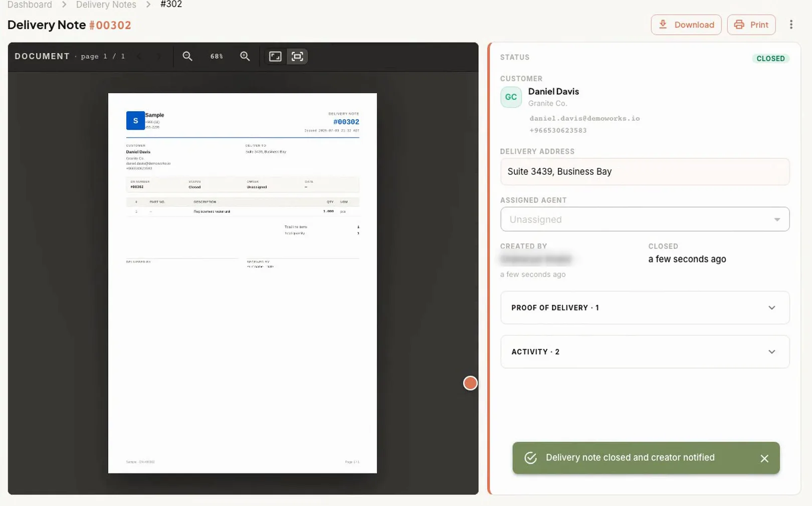Click the document page preview
The image size is (812, 506).
tap(243, 283)
